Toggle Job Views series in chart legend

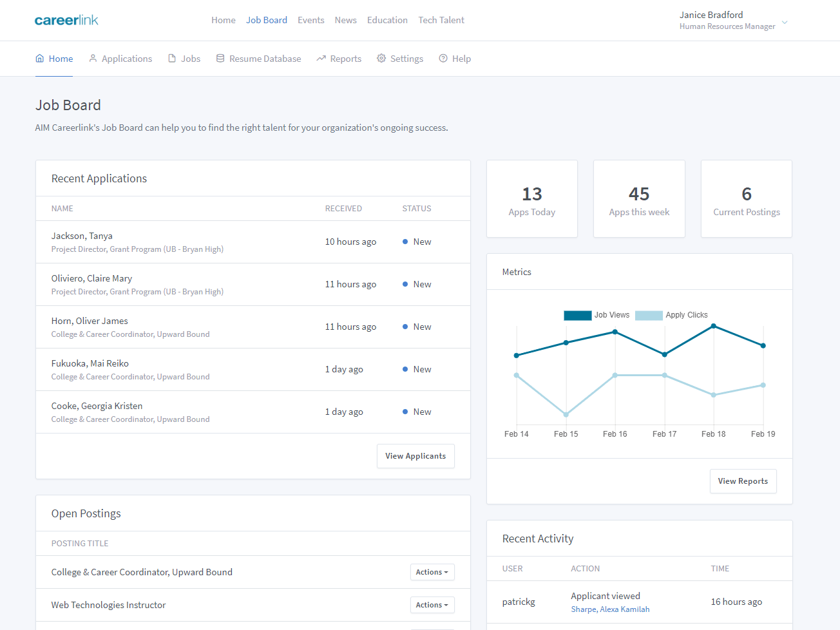click(578, 315)
